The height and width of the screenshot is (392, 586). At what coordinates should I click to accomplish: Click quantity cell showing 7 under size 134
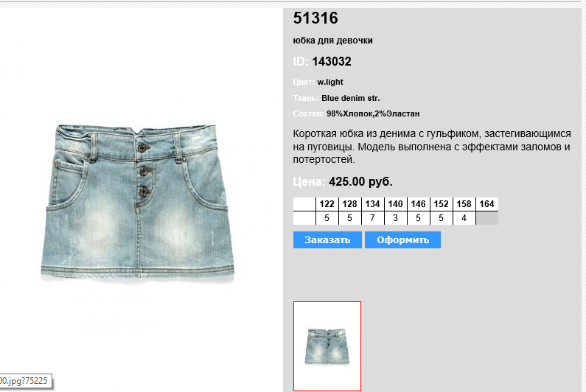click(x=372, y=218)
